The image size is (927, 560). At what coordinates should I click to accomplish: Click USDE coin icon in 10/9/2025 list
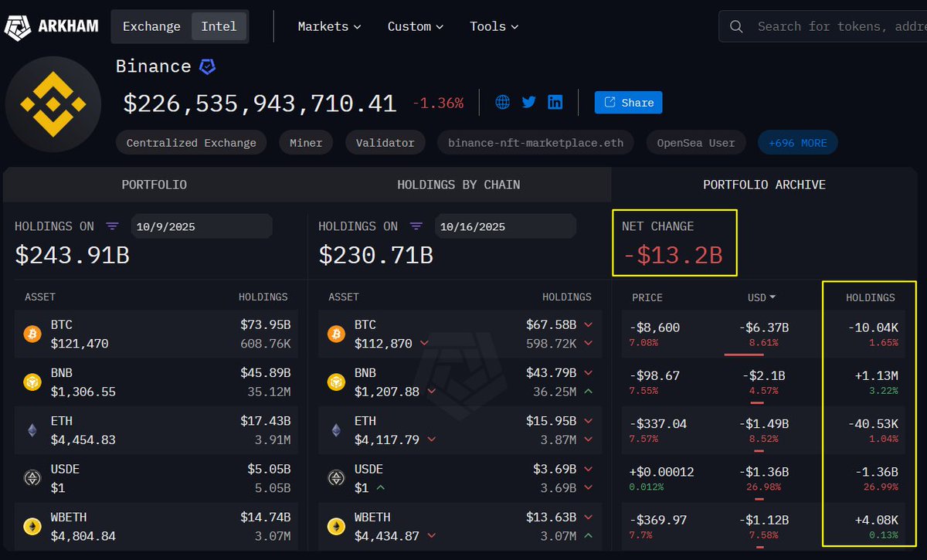[x=32, y=478]
